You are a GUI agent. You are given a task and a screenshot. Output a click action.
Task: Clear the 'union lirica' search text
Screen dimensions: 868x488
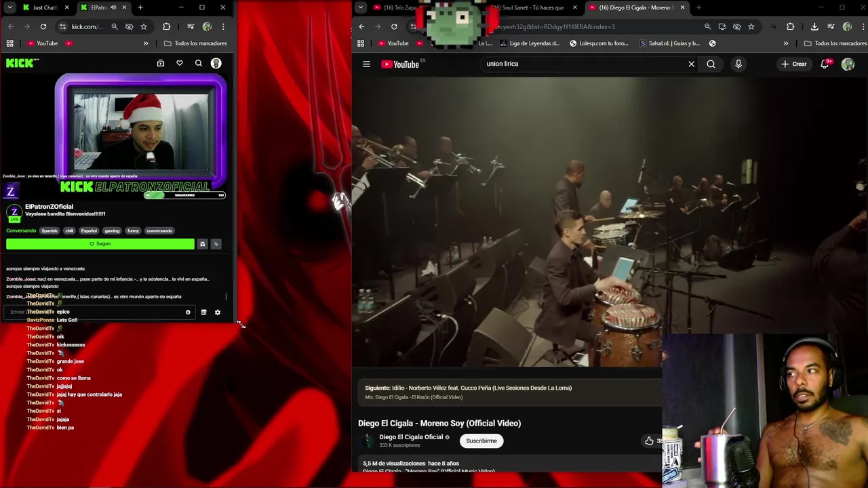(691, 64)
